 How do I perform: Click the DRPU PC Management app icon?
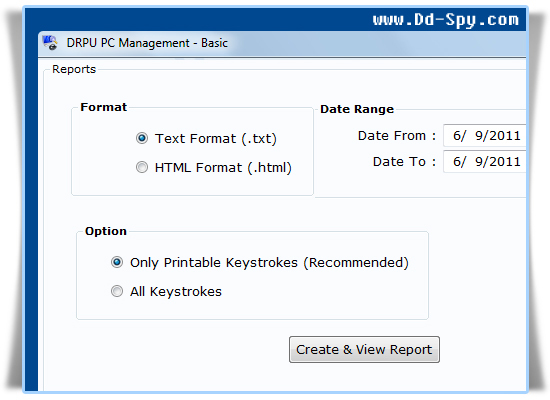pyautogui.click(x=50, y=43)
